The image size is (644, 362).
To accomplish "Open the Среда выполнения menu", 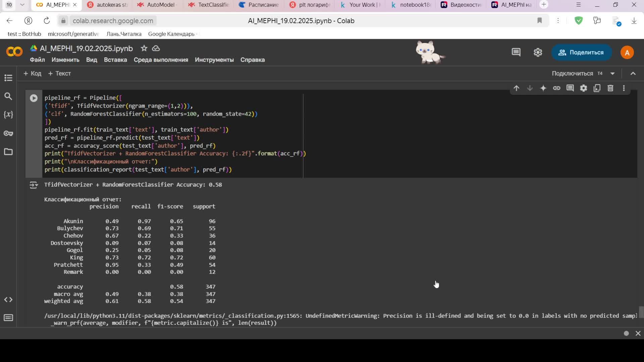I will tap(161, 60).
